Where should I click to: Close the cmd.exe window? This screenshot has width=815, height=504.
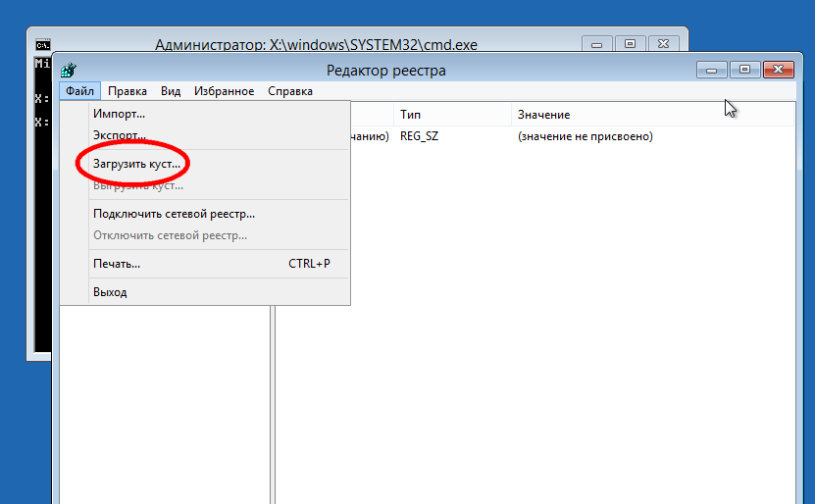tap(663, 44)
